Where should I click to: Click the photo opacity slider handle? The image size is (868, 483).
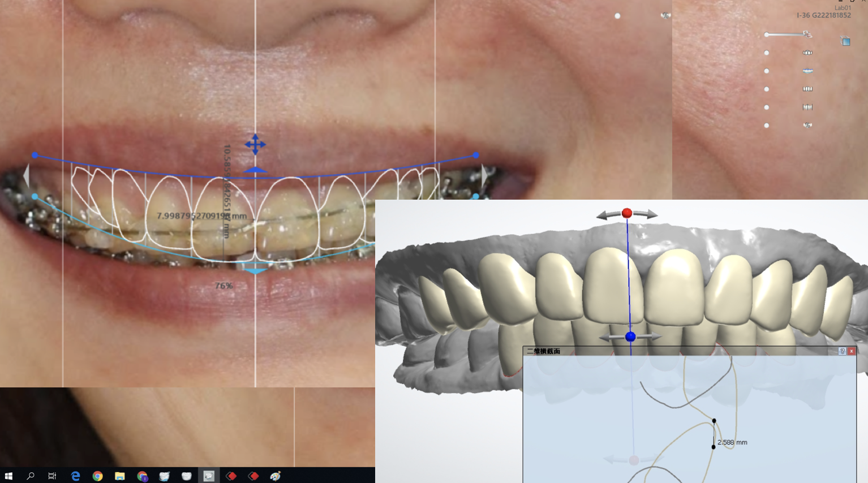pyautogui.click(x=767, y=35)
